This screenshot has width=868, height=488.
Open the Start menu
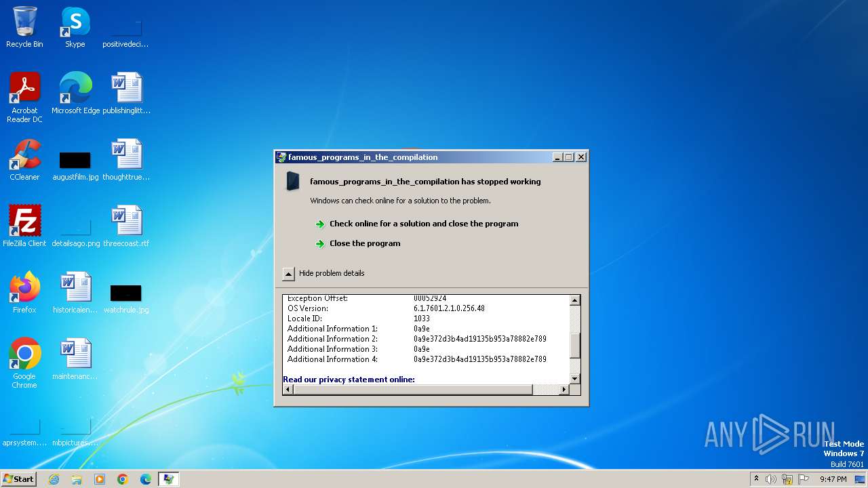19,479
